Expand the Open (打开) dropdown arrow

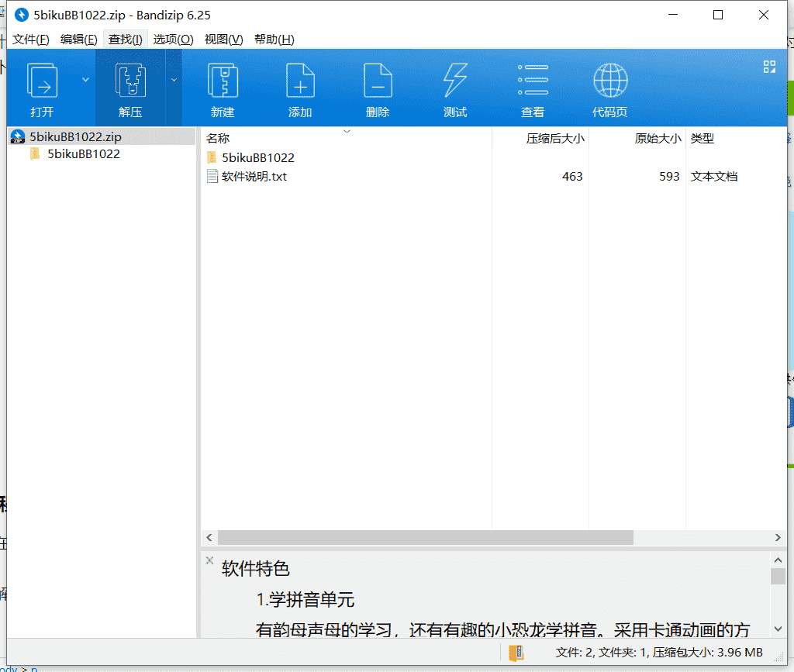(x=85, y=80)
